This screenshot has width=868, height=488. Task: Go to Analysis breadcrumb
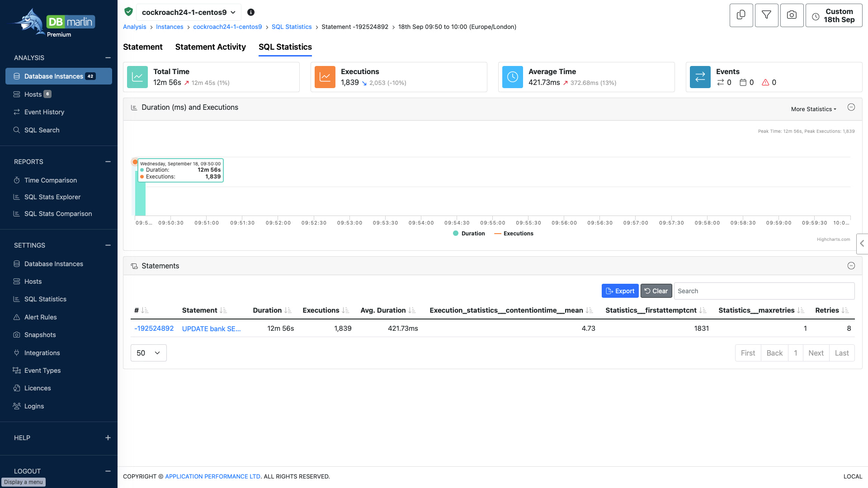click(135, 27)
